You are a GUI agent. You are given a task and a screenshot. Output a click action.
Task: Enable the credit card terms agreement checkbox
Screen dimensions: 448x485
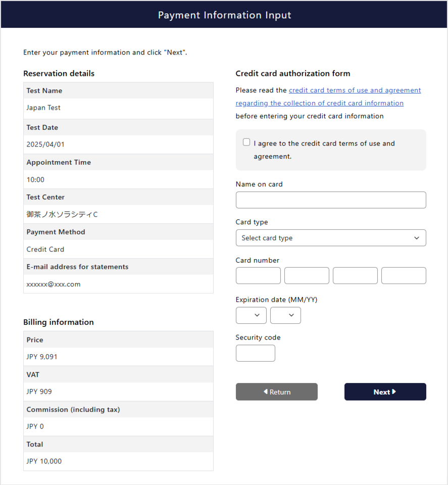(x=246, y=142)
